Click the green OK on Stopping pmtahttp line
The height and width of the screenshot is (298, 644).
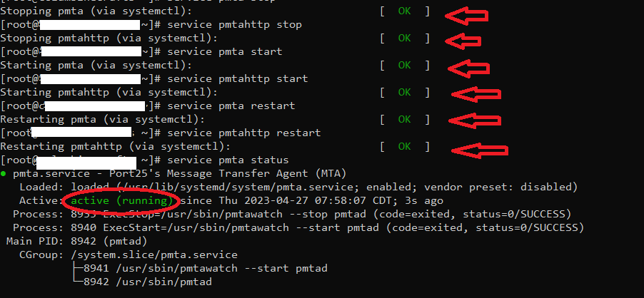coord(405,38)
